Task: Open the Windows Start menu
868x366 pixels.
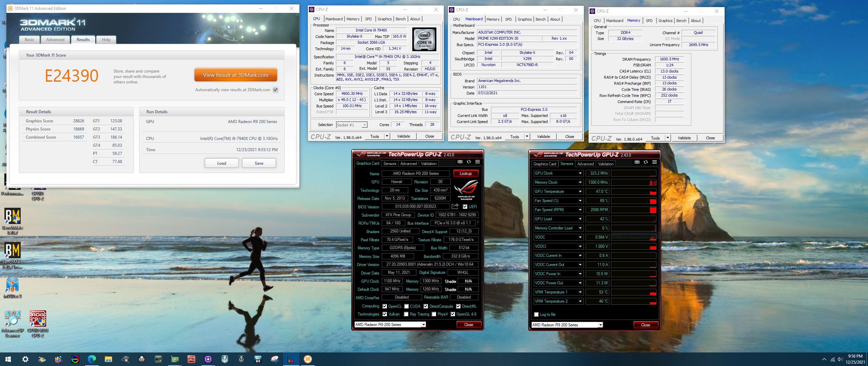Action: click(8, 359)
